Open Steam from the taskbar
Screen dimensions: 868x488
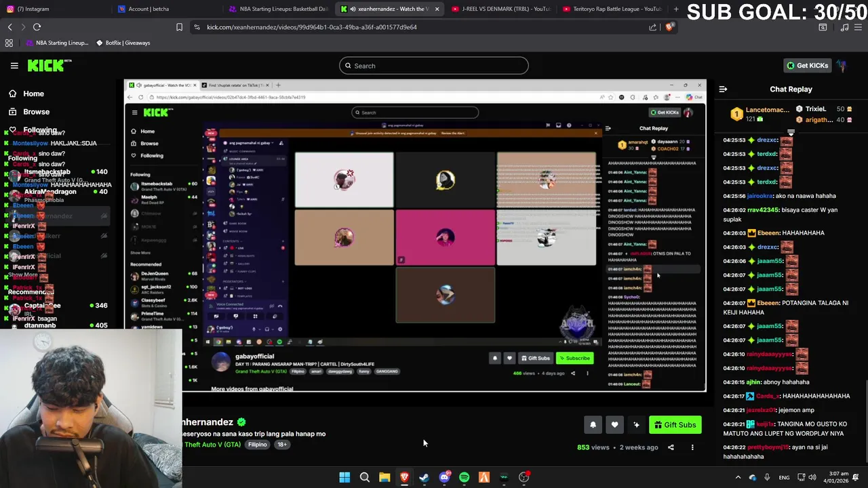point(424,477)
